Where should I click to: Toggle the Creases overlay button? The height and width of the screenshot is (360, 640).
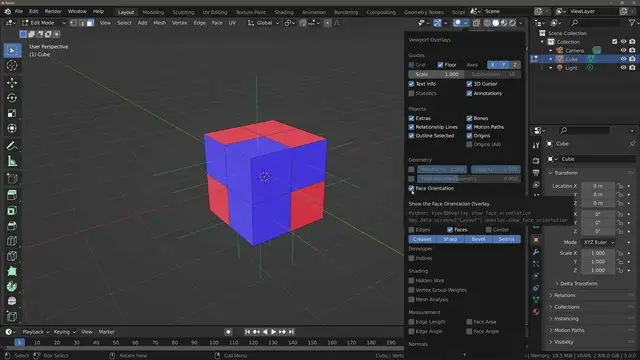[422, 239]
